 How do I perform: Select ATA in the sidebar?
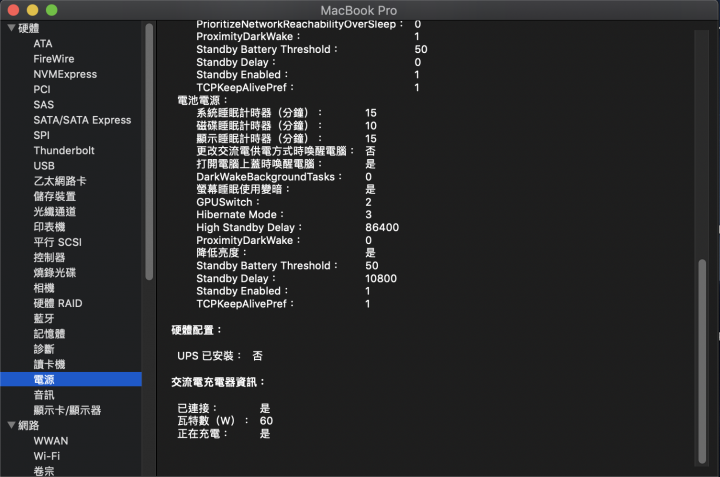coord(43,44)
